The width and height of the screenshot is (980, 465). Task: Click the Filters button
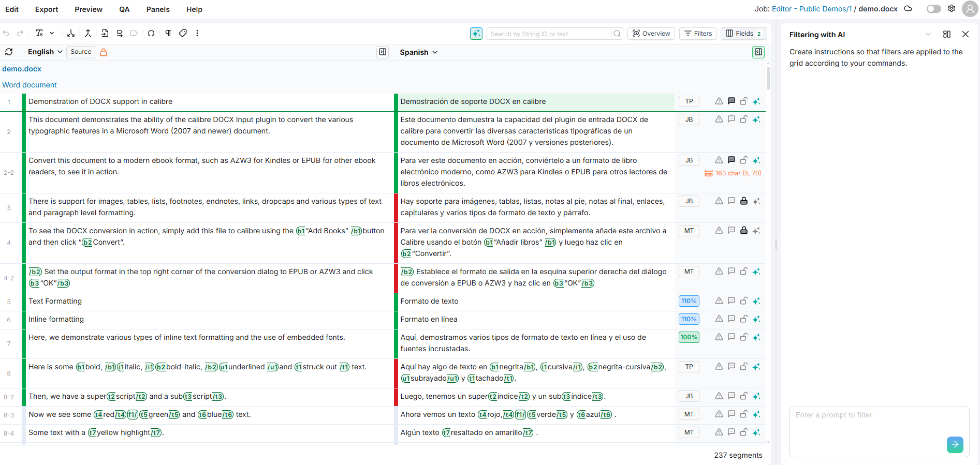pyautogui.click(x=698, y=34)
